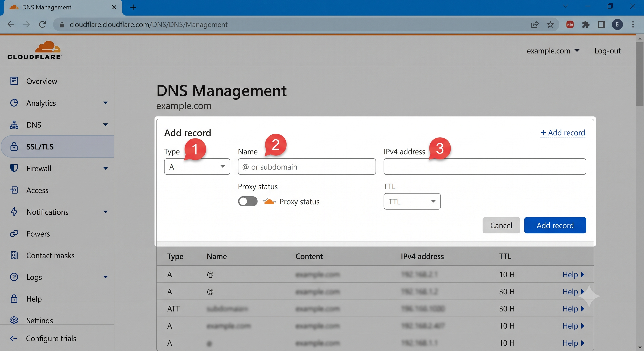This screenshot has height=351, width=644.
Task: Expand the example.com account dropdown
Action: (553, 51)
